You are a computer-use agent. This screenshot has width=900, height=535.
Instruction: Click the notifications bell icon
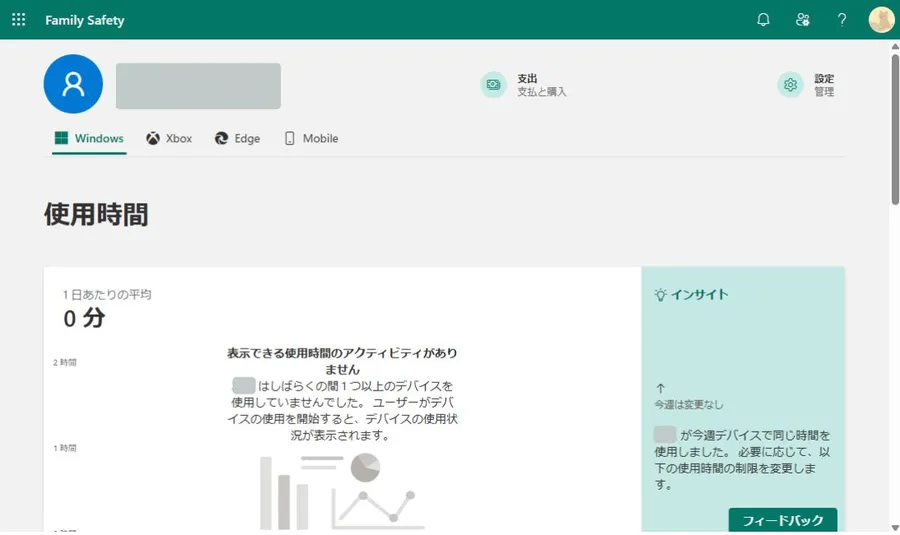tap(763, 20)
